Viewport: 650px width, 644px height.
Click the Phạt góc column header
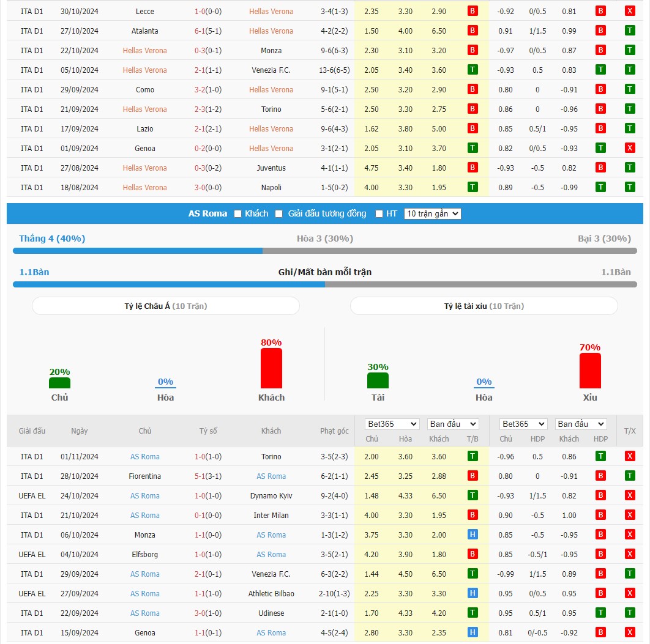pos(334,431)
